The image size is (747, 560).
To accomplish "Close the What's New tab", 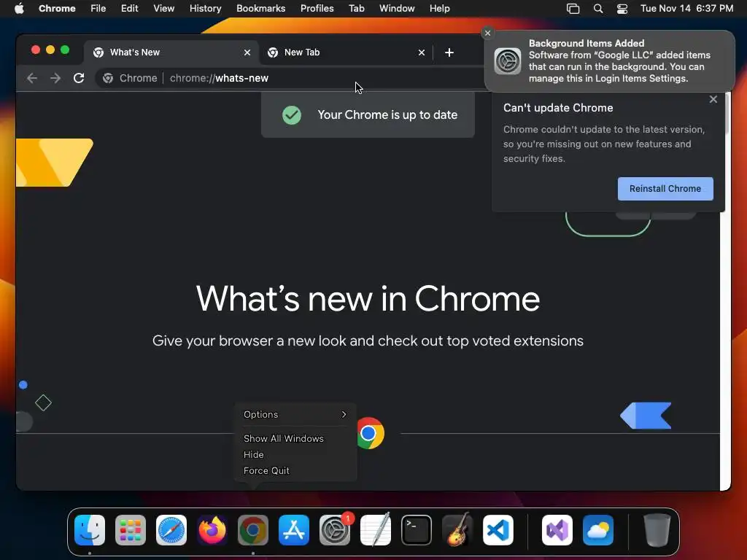I will click(x=247, y=52).
